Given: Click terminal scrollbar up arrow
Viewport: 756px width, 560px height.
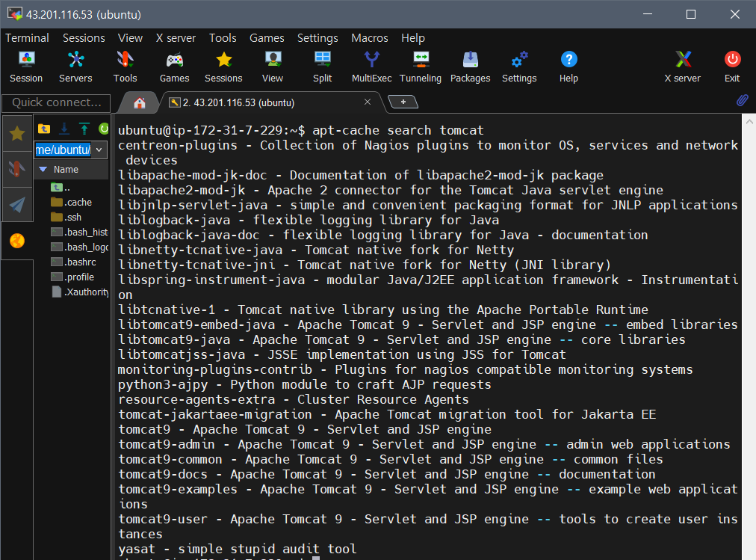Looking at the screenshot, I should (x=749, y=122).
